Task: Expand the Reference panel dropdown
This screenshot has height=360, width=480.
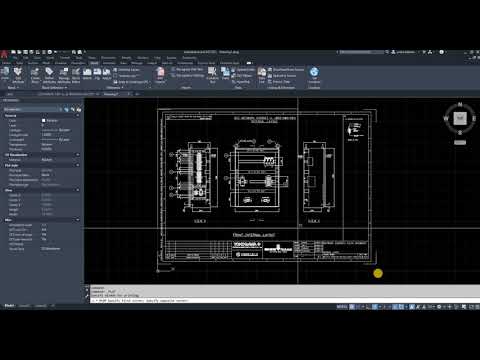Action: coord(115,88)
